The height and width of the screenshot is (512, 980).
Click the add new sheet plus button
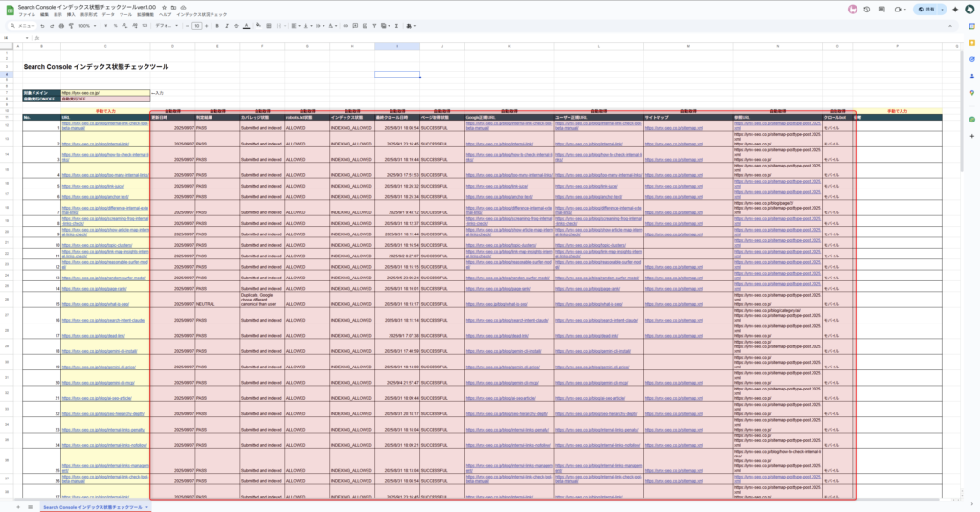(18, 506)
